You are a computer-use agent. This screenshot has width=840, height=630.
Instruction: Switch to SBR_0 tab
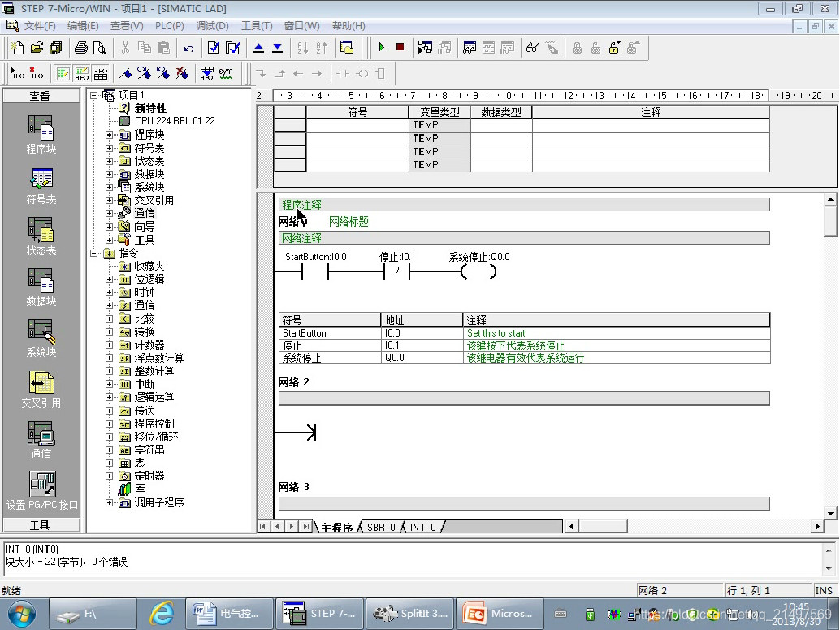pos(381,527)
